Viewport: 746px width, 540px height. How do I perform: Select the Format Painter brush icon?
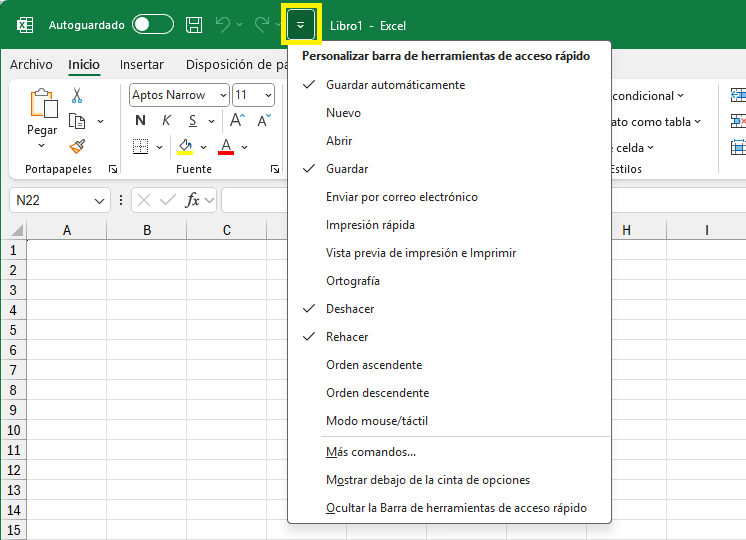[77, 146]
